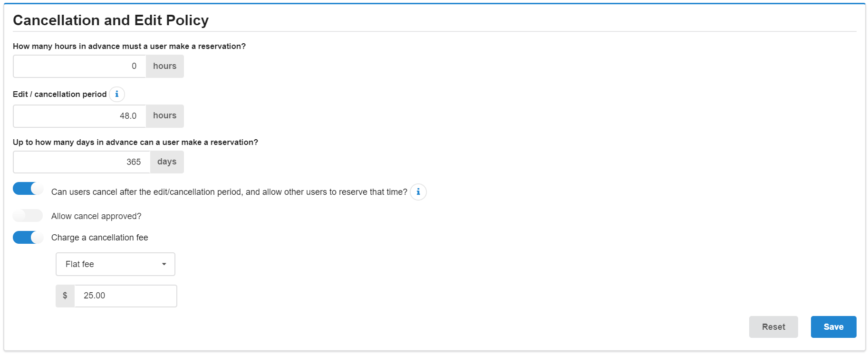Click the Cancellation and Edit Policy heading
The height and width of the screenshot is (354, 868).
coord(111,20)
